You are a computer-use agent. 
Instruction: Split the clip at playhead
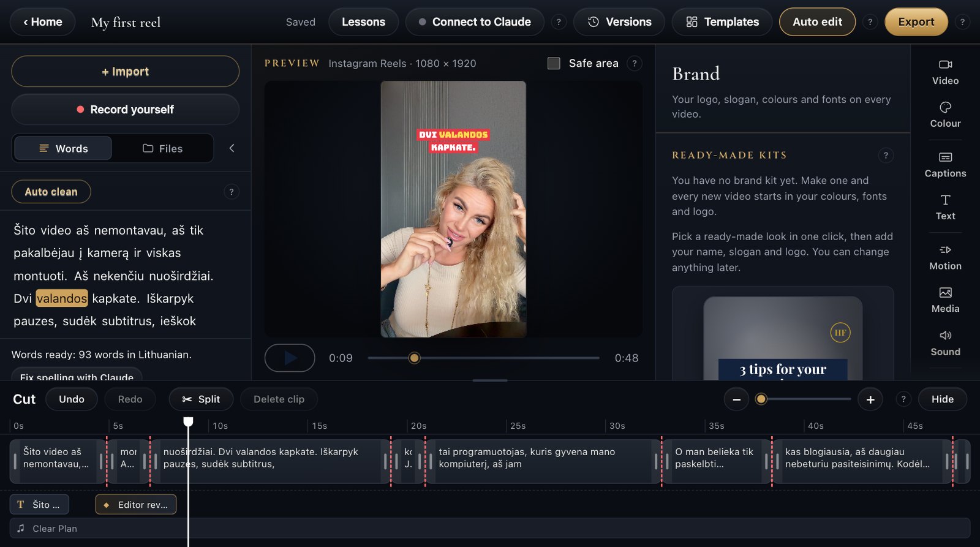tap(201, 399)
